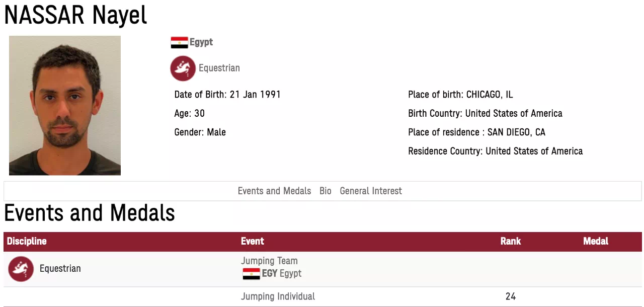Screen dimensions: 644x307
Task: Click the Egypt flag icon beside country name
Action: [x=179, y=43]
